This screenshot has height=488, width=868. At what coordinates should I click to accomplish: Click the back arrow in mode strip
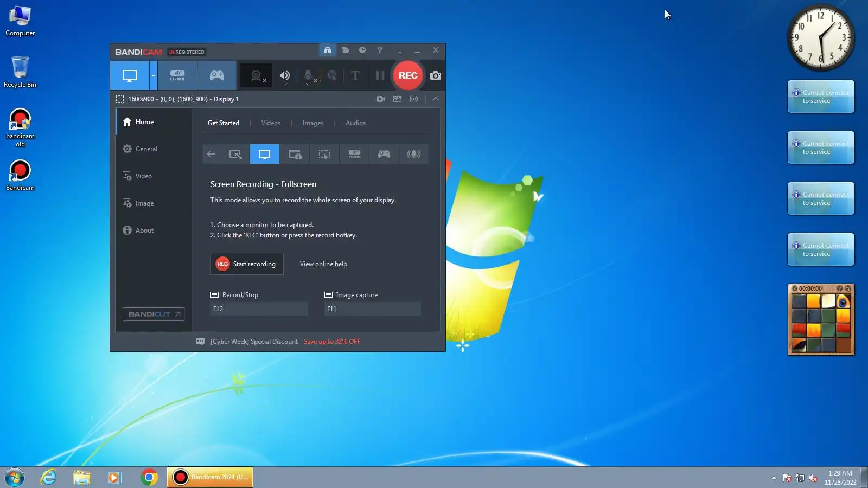click(211, 154)
